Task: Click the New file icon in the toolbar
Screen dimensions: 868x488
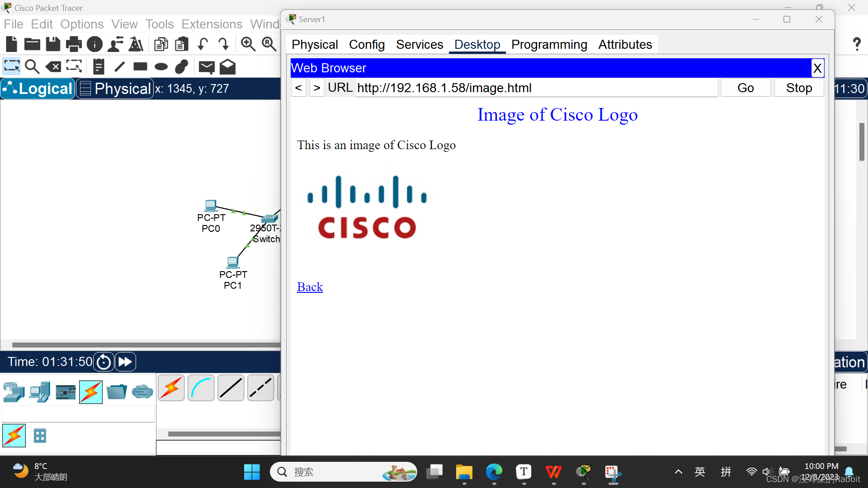Action: [12, 44]
